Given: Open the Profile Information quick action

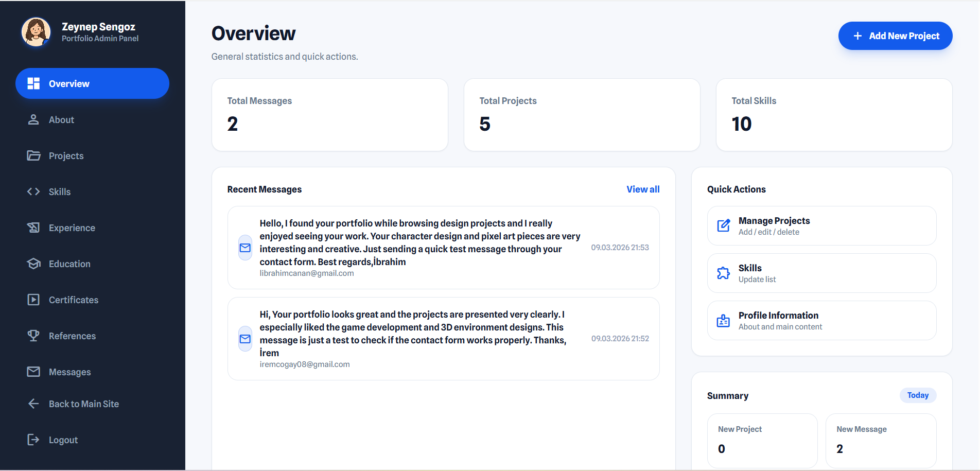Looking at the screenshot, I should pos(821,320).
